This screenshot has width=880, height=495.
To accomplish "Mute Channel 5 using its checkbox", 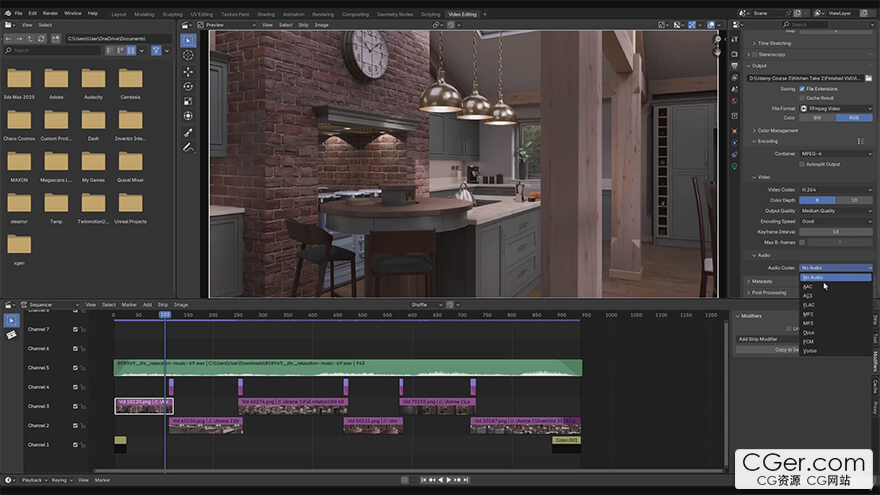I will 74,368.
